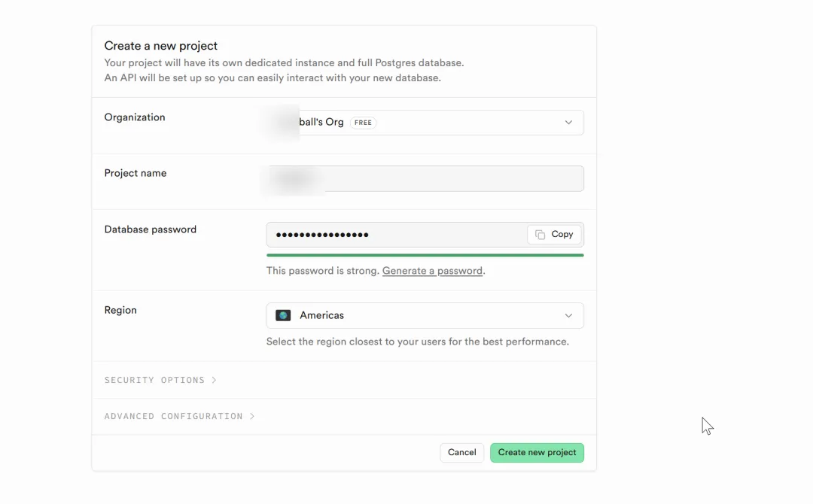Open the Organization dropdown

point(425,123)
